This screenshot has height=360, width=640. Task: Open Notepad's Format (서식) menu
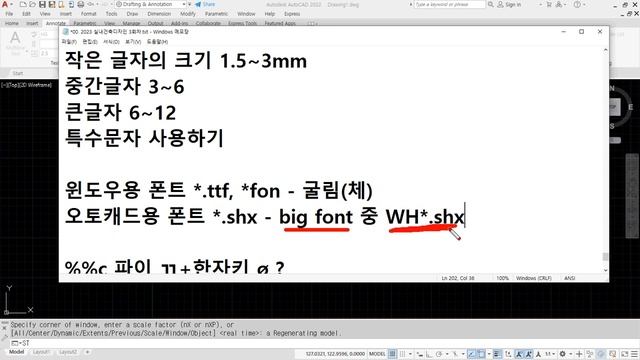[111, 42]
